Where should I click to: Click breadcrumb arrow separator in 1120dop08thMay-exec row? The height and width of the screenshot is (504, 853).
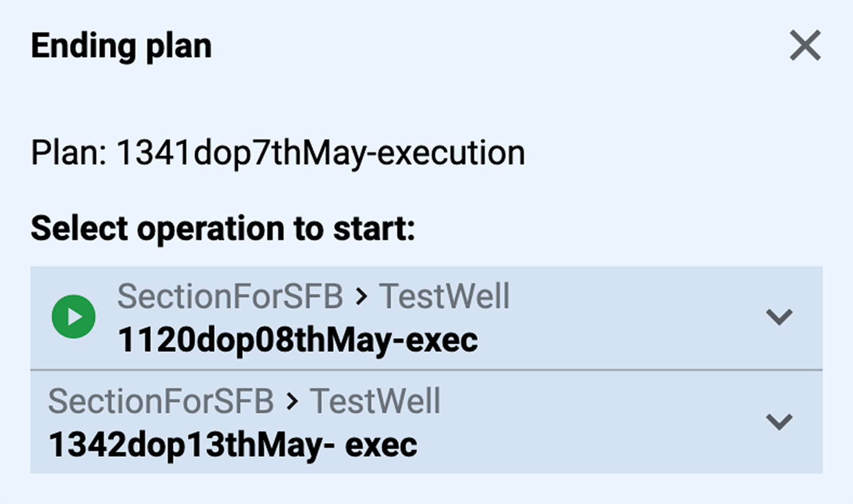[362, 296]
